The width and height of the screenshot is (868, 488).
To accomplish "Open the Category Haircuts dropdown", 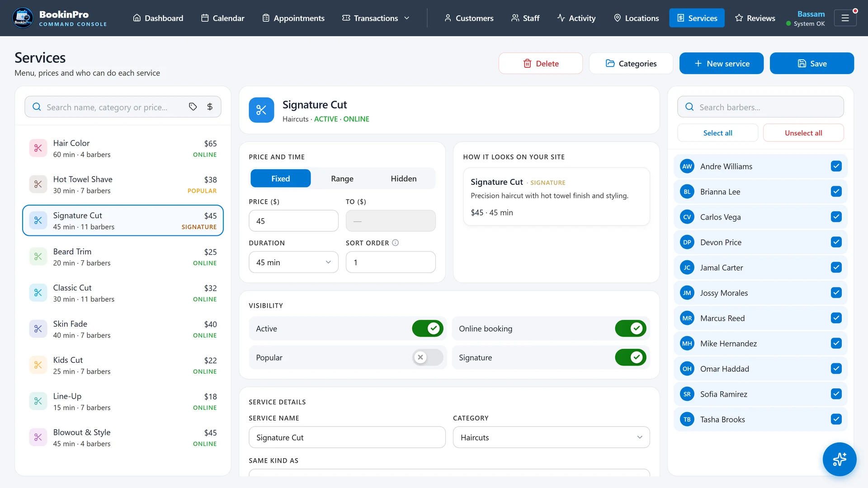I will coord(551,437).
